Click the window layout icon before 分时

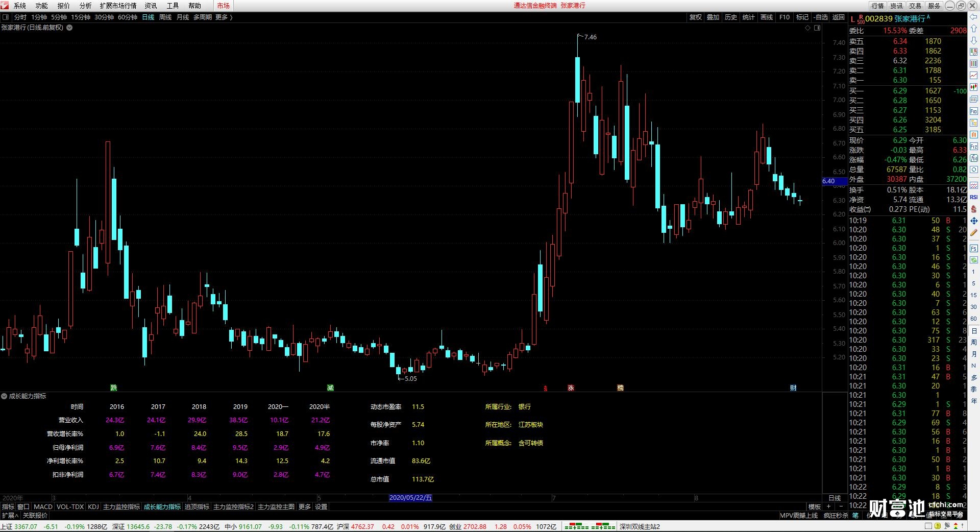coord(6,17)
